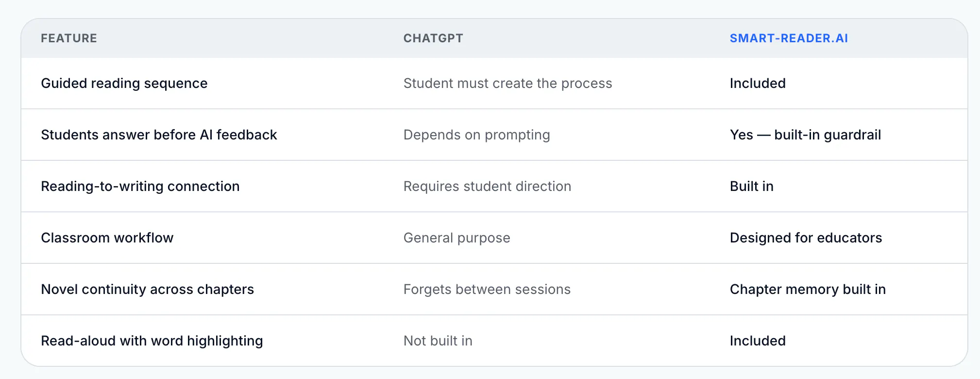
Task: Click 'Forgets between sessions' cell
Action: click(487, 290)
